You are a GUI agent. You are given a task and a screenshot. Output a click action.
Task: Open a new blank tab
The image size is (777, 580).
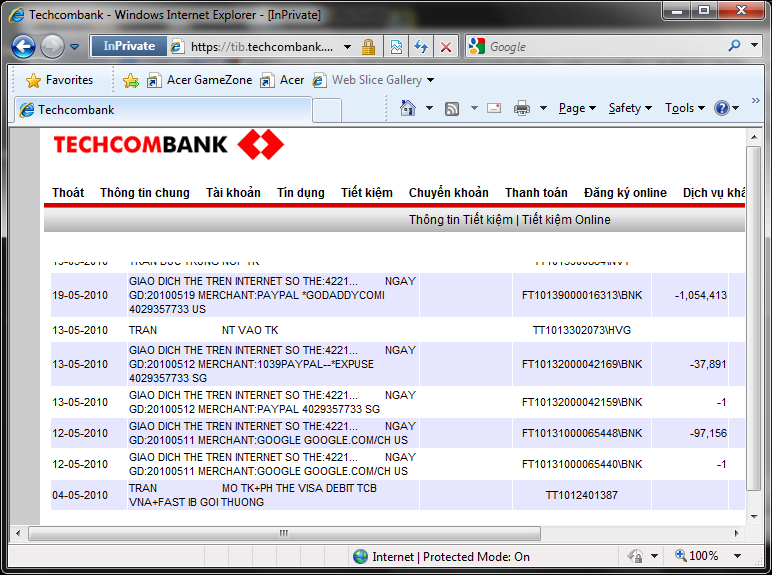327,110
